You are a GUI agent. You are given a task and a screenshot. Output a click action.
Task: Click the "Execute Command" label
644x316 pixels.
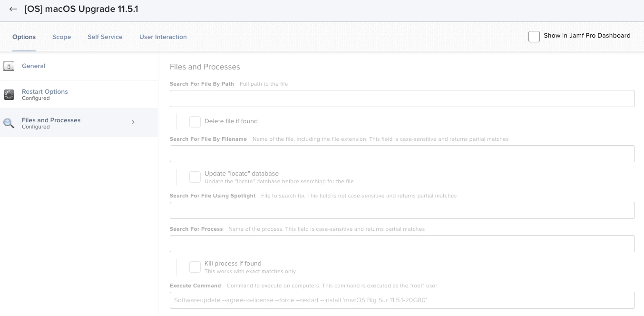point(195,286)
